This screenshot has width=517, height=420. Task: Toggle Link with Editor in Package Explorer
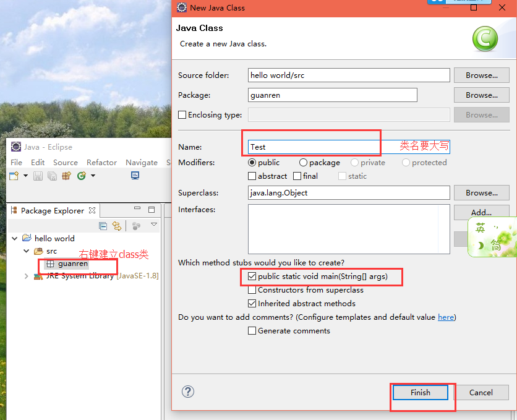117,226
